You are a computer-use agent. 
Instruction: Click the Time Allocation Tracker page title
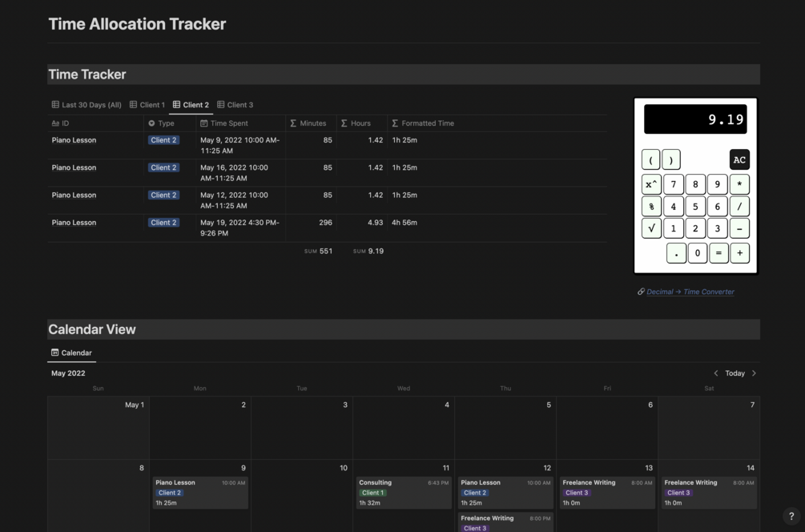coord(137,24)
